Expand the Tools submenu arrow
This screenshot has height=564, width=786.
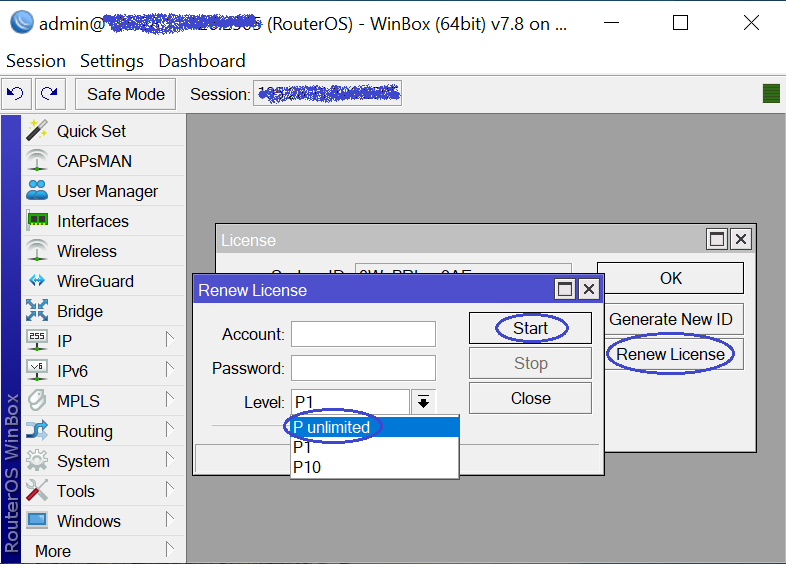(170, 490)
